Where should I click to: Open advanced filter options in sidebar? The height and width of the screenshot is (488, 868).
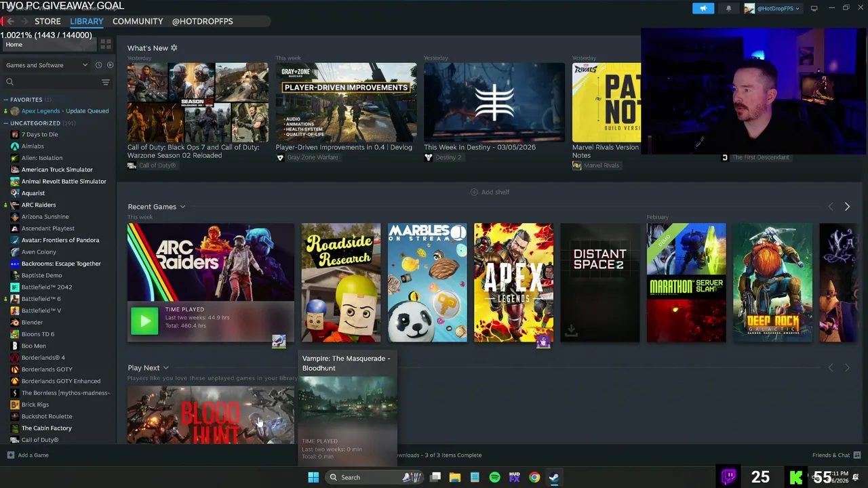pos(105,82)
